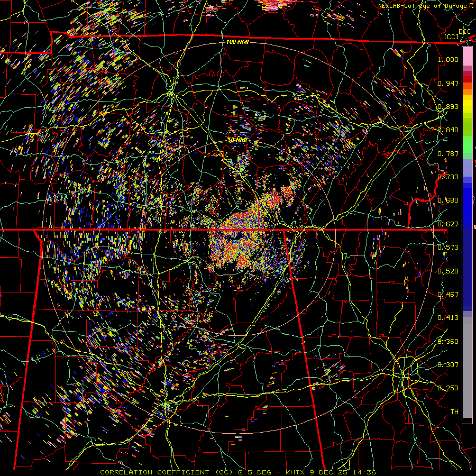Screen dimensions: 476x476
Task: Click the 0.520 scale value
Action: 448,271
